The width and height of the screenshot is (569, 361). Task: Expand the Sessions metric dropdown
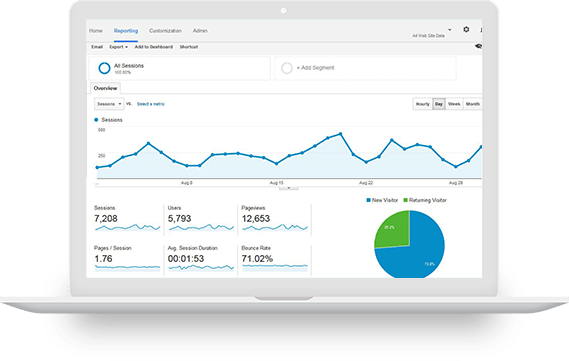(109, 104)
